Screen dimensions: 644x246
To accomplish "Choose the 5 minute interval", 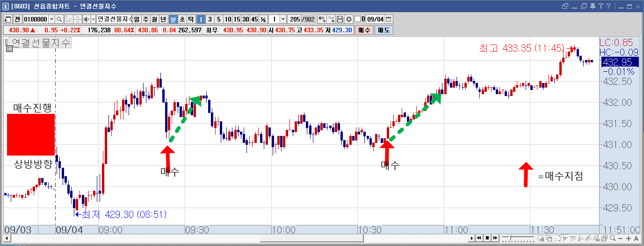I will (218, 19).
